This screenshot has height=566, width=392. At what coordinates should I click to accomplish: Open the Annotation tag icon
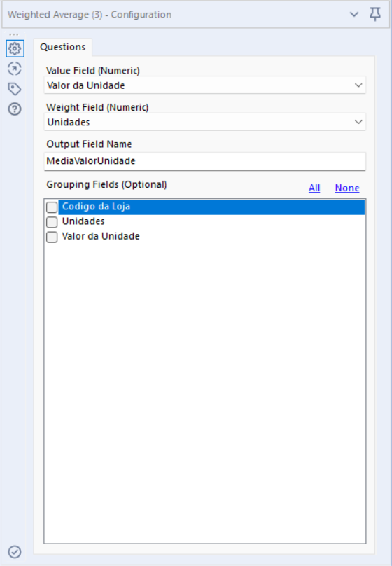[15, 89]
